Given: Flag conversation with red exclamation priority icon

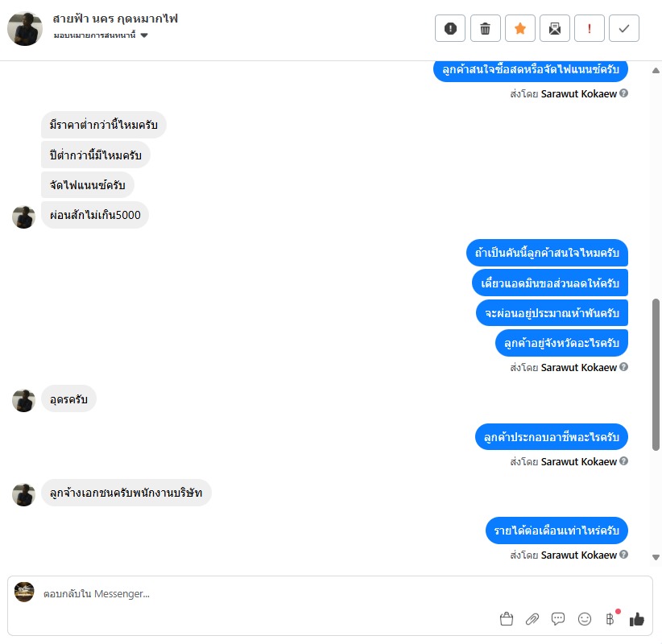Looking at the screenshot, I should click(590, 28).
